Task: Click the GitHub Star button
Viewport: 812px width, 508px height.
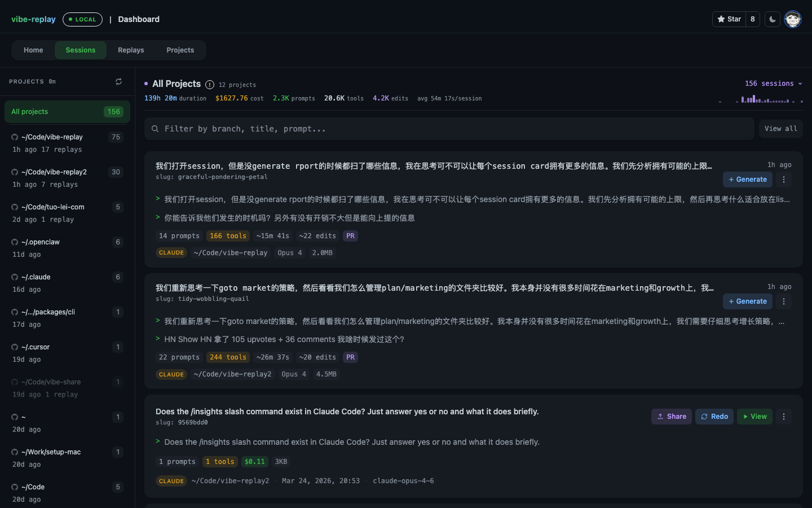Action: click(x=730, y=19)
